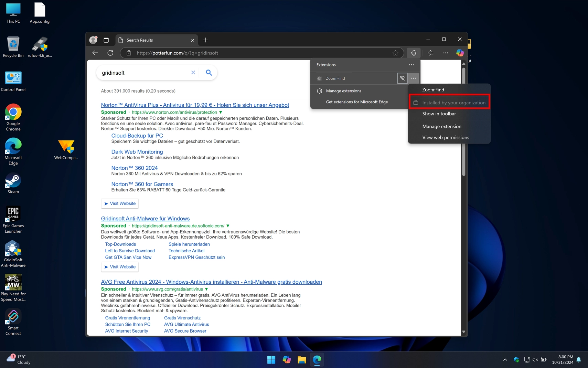
Task: Choose View web permissions from the context menu
Action: point(445,137)
